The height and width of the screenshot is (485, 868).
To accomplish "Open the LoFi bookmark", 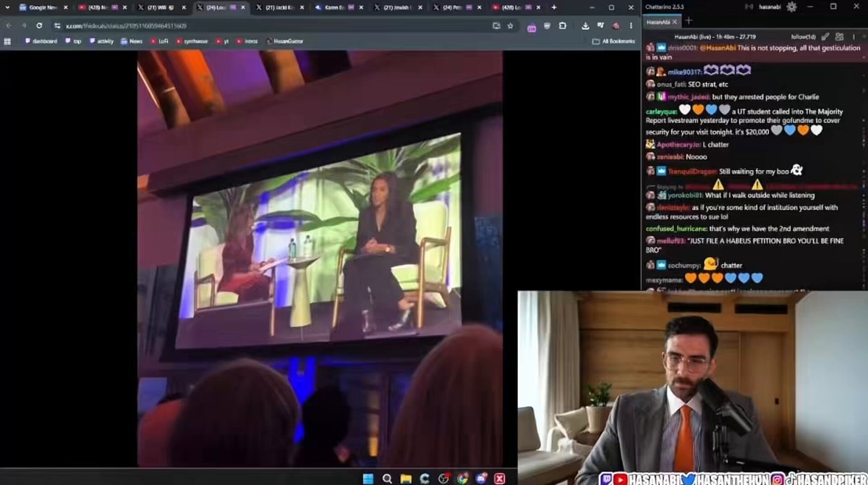I will (159, 41).
